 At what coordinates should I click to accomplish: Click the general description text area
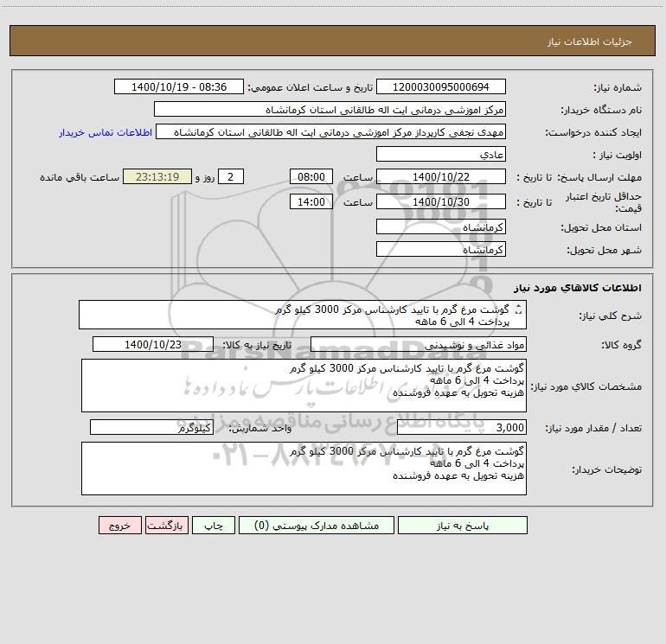point(303,315)
